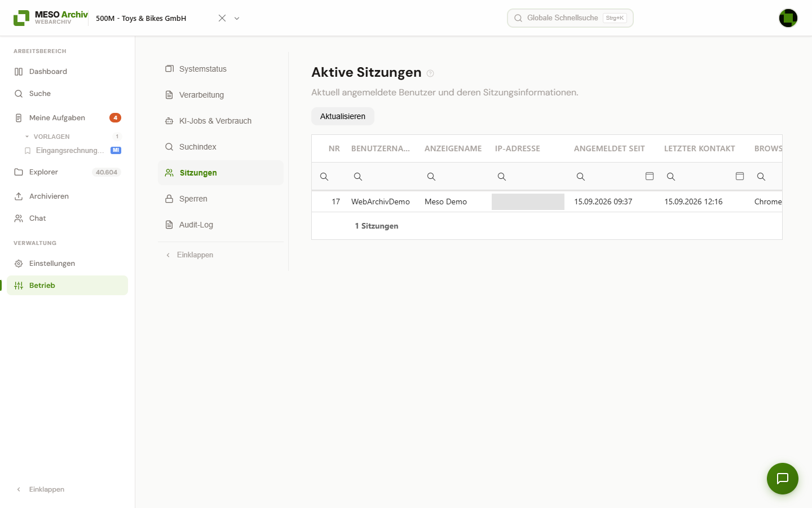Open the tenant dropdown chevron
The width and height of the screenshot is (812, 508).
237,18
